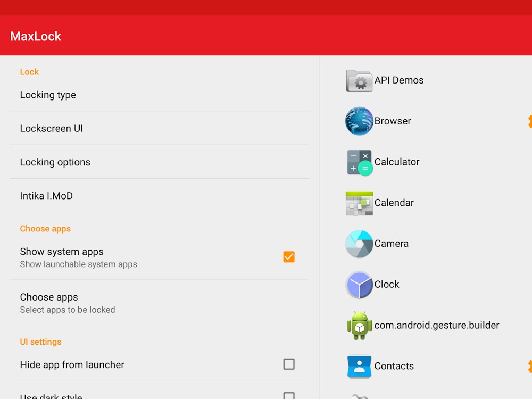Click the orange "Choose apps" section heading

click(45, 229)
